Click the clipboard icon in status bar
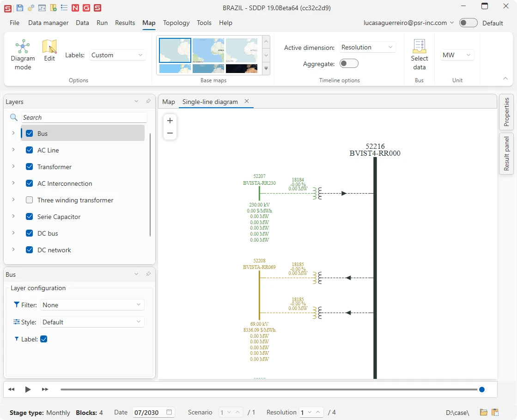 coord(495,412)
